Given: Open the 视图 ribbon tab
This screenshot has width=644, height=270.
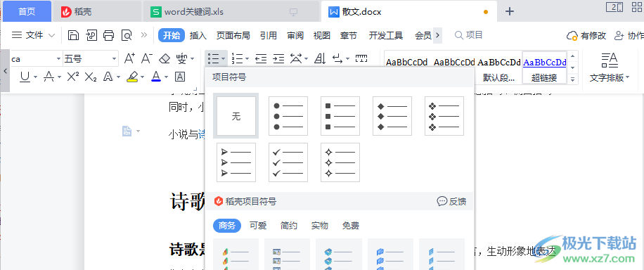Looking at the screenshot, I should click(x=321, y=36).
